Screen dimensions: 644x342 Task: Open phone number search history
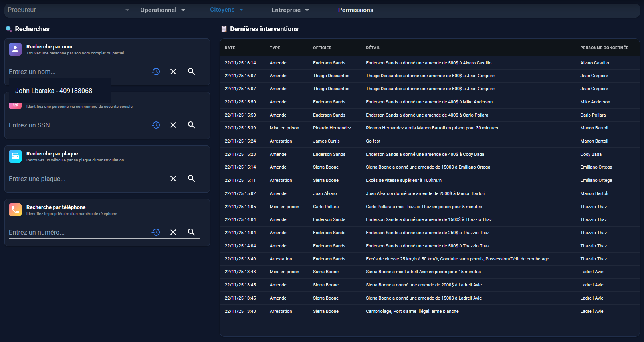[156, 232]
